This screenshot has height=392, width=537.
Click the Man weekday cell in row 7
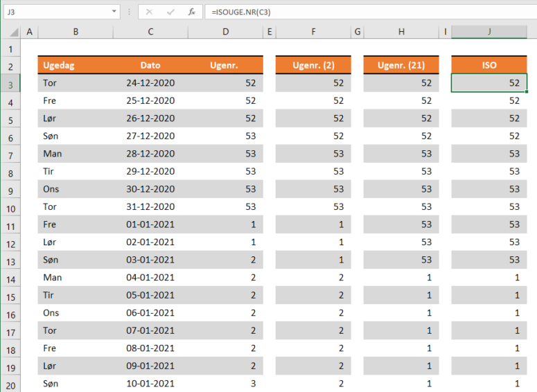point(76,154)
